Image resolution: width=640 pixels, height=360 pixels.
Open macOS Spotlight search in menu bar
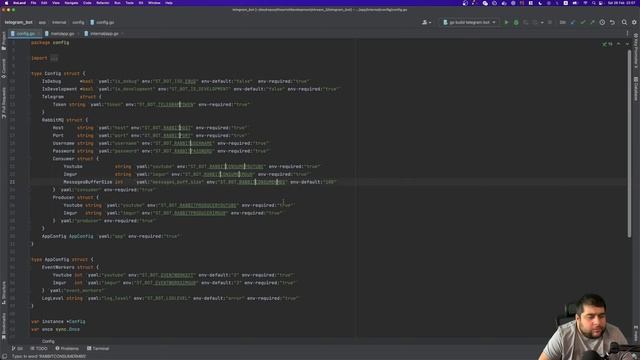pos(593,3)
